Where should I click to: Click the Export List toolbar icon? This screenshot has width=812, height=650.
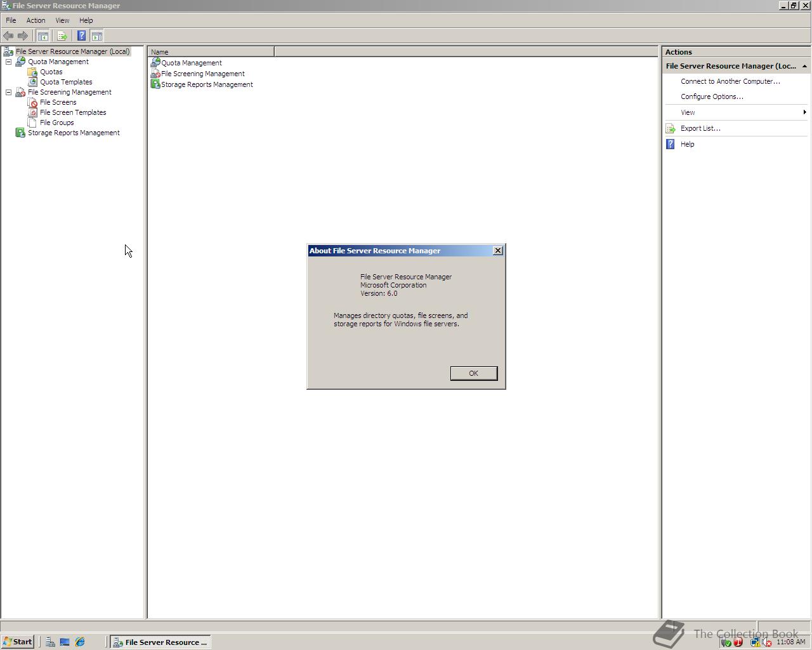[x=62, y=36]
